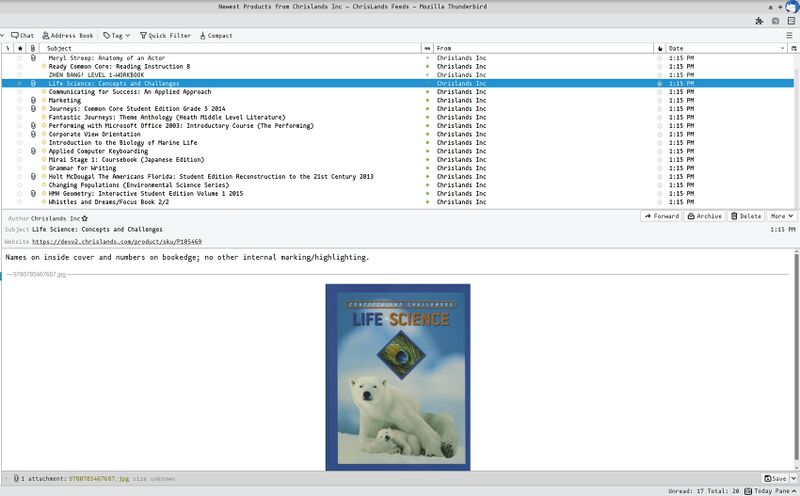This screenshot has width=800, height=496.
Task: Open the Address Book
Action: tap(68, 36)
